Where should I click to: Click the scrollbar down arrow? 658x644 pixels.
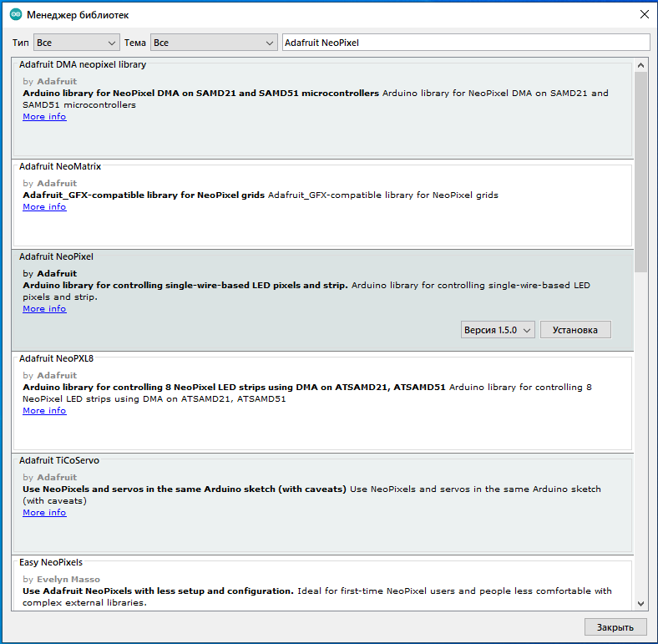click(x=640, y=603)
